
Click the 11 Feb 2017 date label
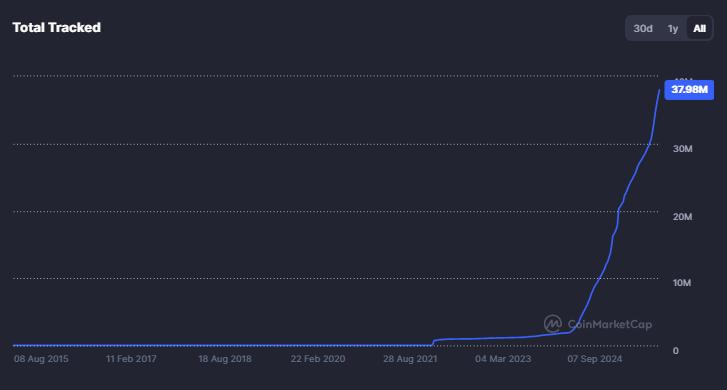[131, 359]
